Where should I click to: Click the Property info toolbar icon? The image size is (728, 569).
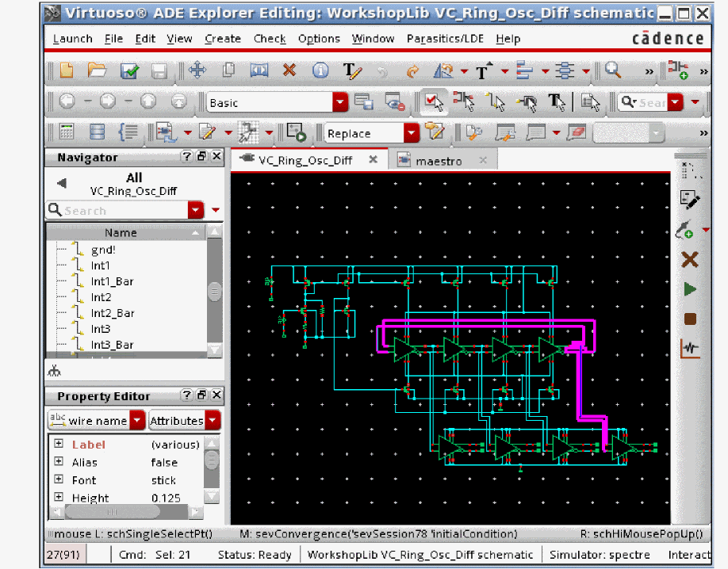click(x=320, y=71)
